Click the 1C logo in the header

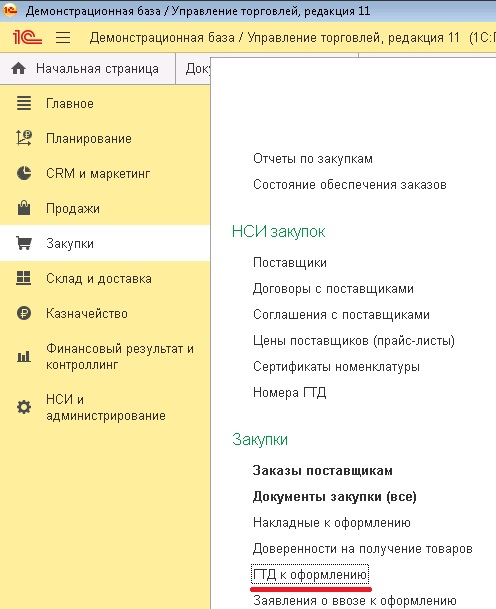click(x=27, y=37)
